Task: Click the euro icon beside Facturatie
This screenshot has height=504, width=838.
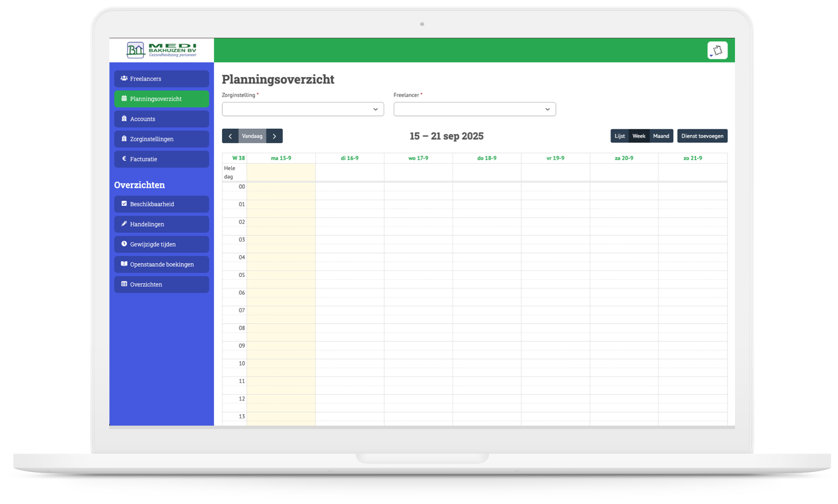Action: (x=124, y=158)
